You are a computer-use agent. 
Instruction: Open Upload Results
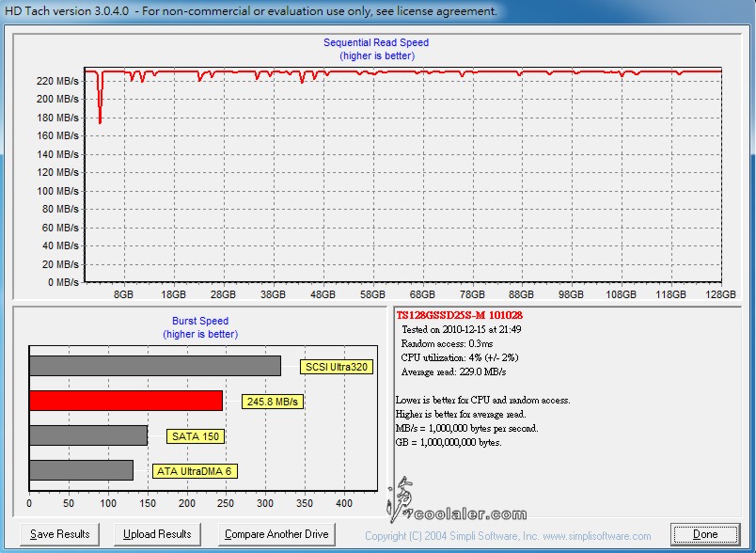tap(157, 534)
